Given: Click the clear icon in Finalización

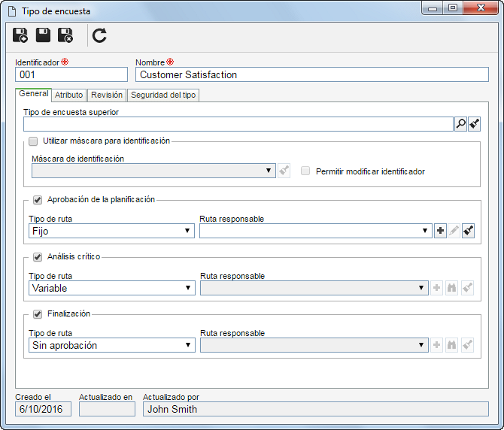Looking at the screenshot, I should (467, 345).
